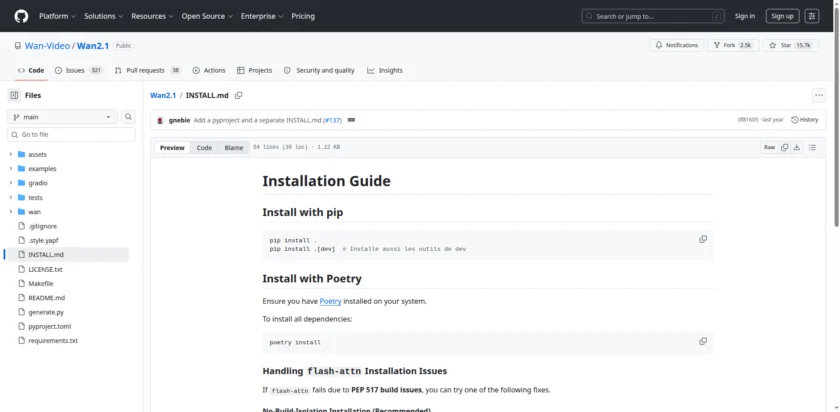
Task: Switch to the Code tab
Action: click(31, 70)
